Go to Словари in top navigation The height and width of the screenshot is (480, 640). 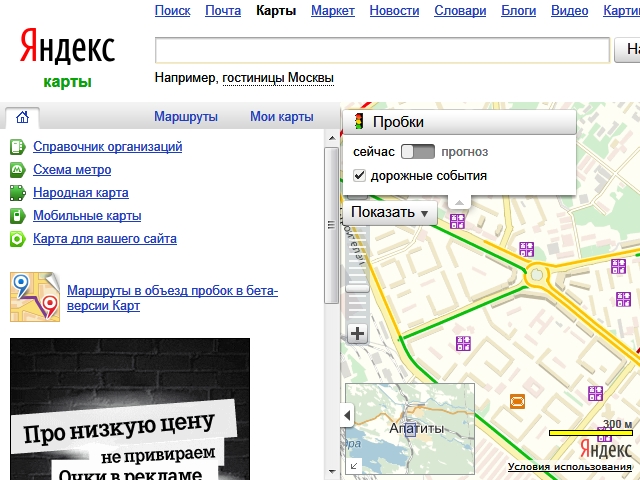(460, 11)
